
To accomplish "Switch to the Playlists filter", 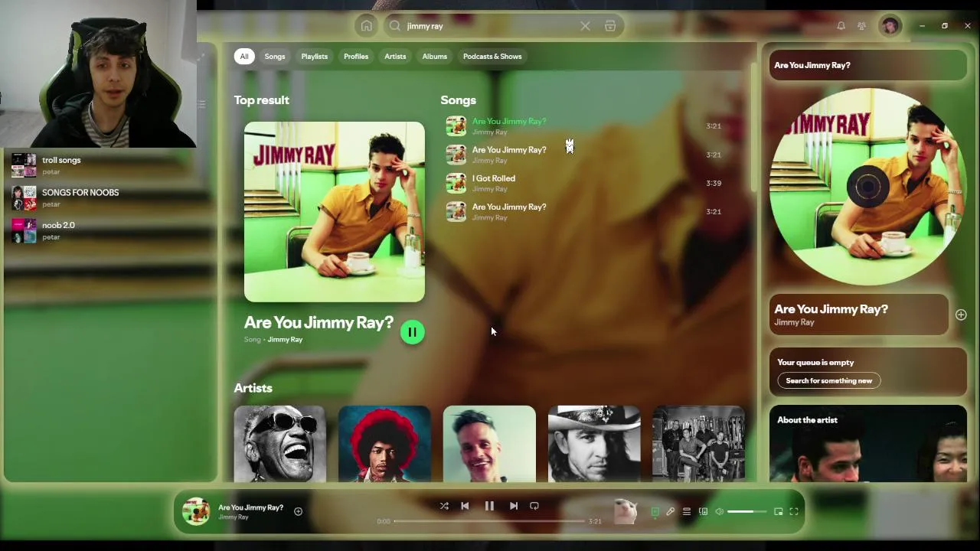I will click(314, 56).
